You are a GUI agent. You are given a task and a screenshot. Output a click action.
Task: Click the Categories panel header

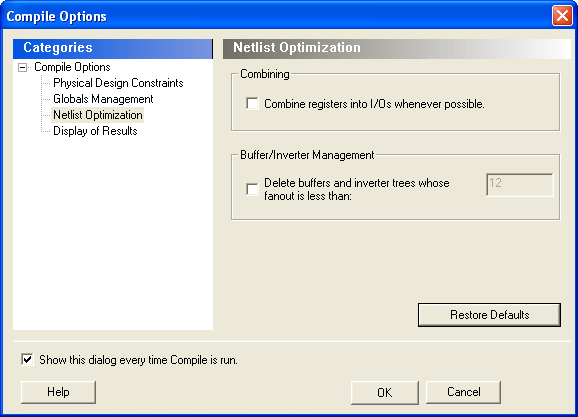pyautogui.click(x=113, y=49)
